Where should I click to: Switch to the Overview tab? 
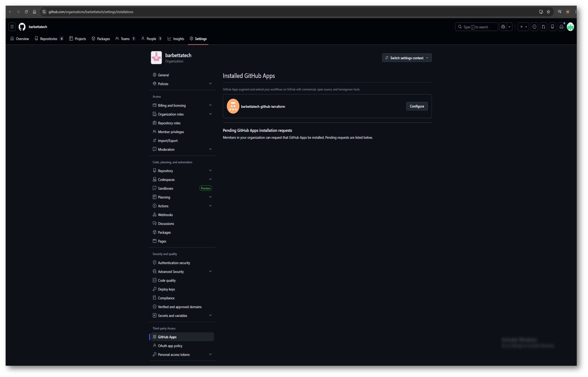(x=20, y=39)
